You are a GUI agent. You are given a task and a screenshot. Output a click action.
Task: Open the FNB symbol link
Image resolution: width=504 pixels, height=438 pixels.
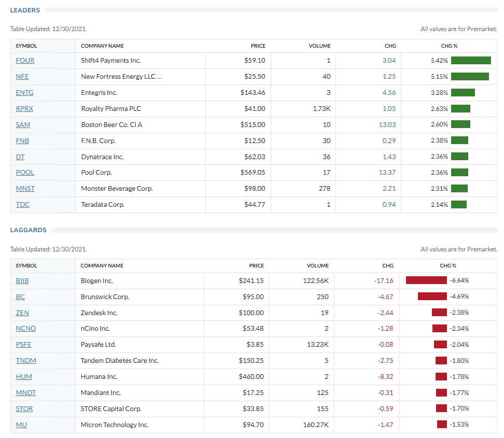click(x=22, y=141)
